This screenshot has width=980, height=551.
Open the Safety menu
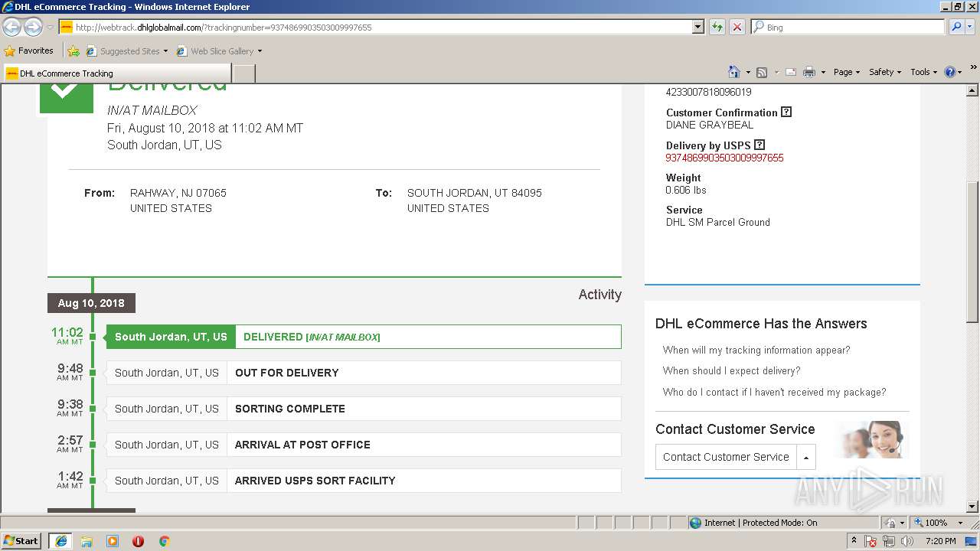[885, 72]
